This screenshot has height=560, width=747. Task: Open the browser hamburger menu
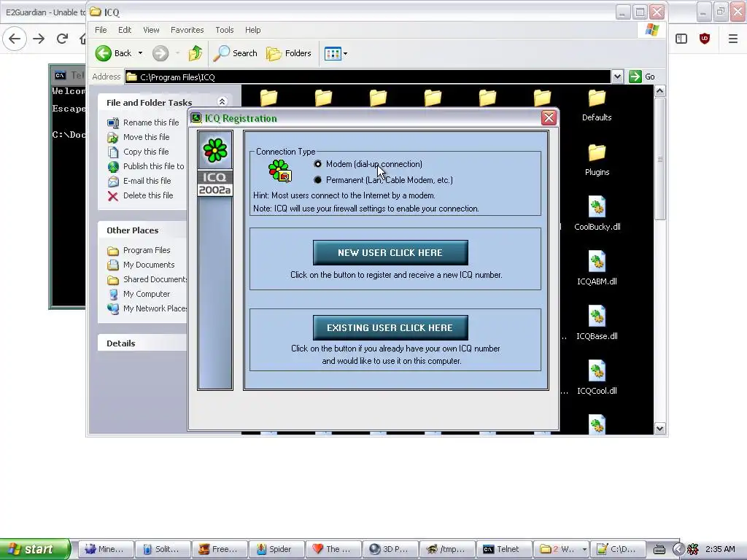point(733,39)
